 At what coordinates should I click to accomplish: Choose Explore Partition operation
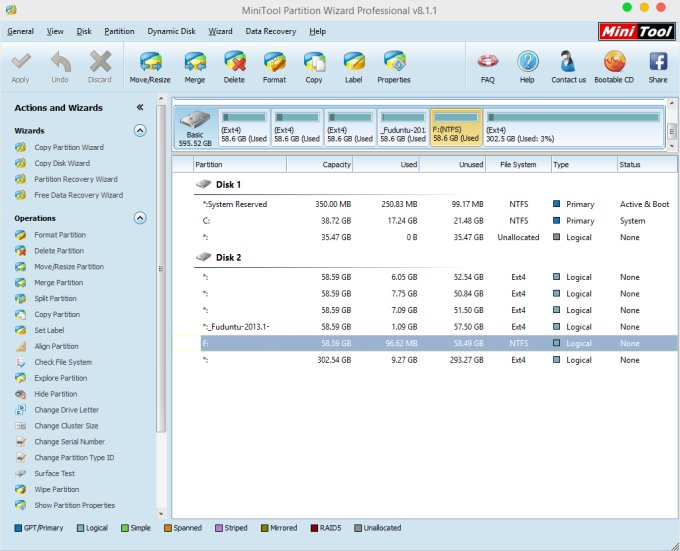point(61,378)
